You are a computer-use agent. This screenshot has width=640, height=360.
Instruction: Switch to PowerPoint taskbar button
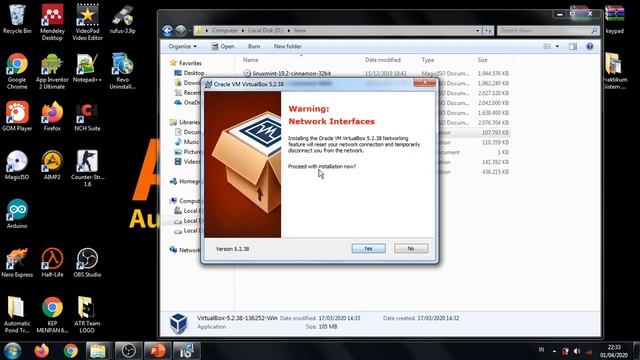point(157,351)
